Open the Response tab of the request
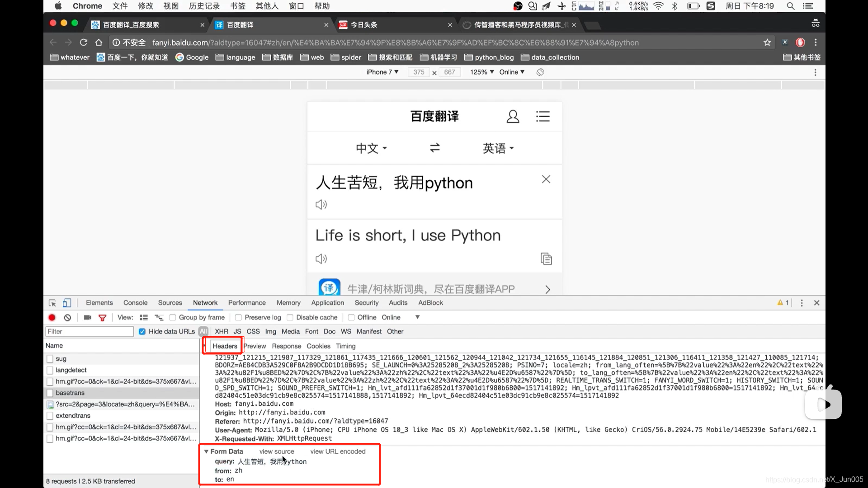This screenshot has width=868, height=488. (287, 346)
